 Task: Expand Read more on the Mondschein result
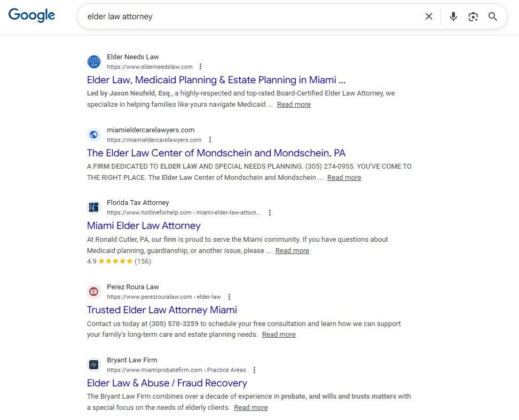pos(344,178)
